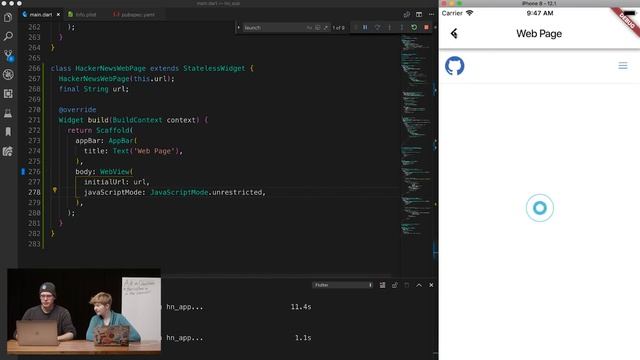This screenshot has height=360, width=640.
Task: Open the Extensions view in activity bar
Action: 8,93
